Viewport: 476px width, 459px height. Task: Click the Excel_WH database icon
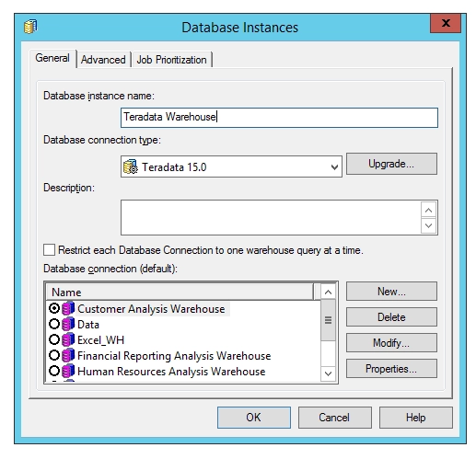tap(68, 339)
